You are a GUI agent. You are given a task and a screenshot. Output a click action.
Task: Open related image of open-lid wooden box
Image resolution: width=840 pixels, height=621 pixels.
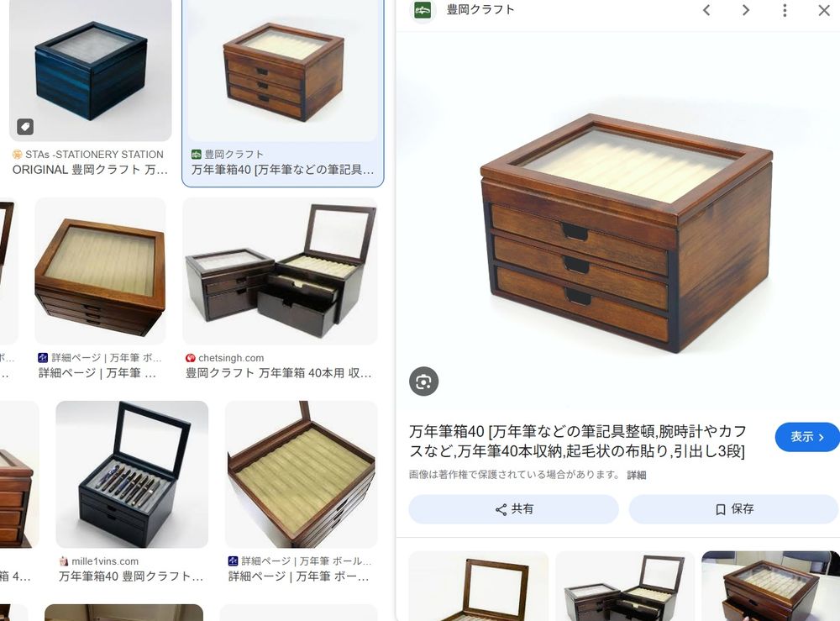[479, 586]
